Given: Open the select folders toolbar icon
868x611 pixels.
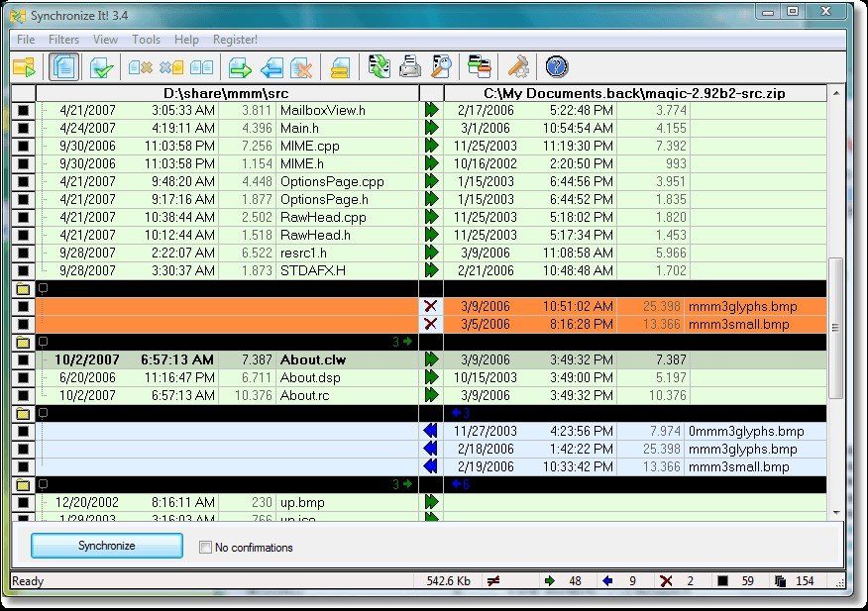Looking at the screenshot, I should point(24,67).
